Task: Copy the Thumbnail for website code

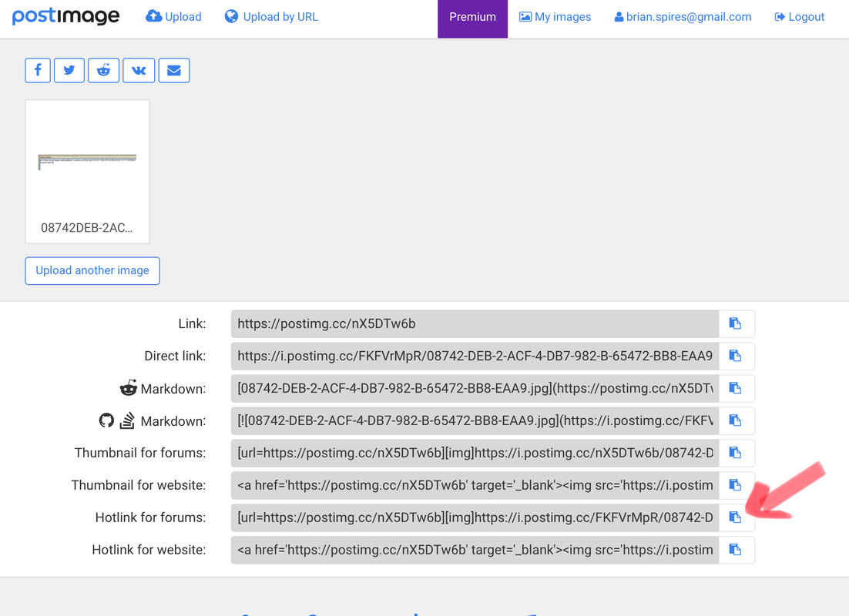Action: [x=735, y=486]
